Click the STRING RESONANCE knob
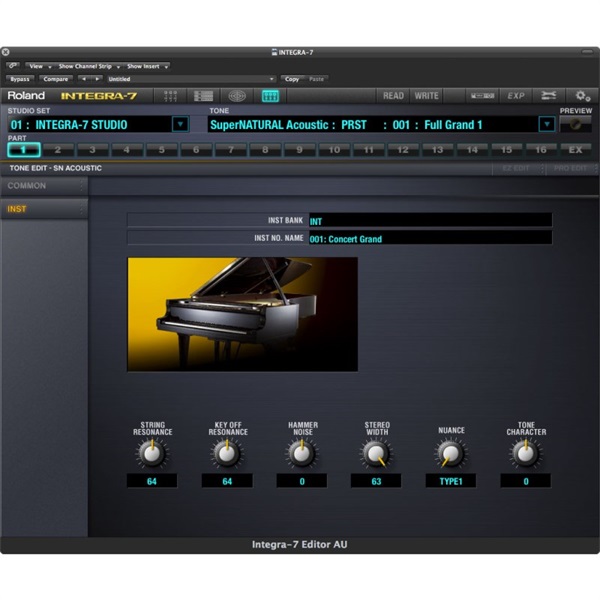The image size is (600, 600). pyautogui.click(x=152, y=453)
